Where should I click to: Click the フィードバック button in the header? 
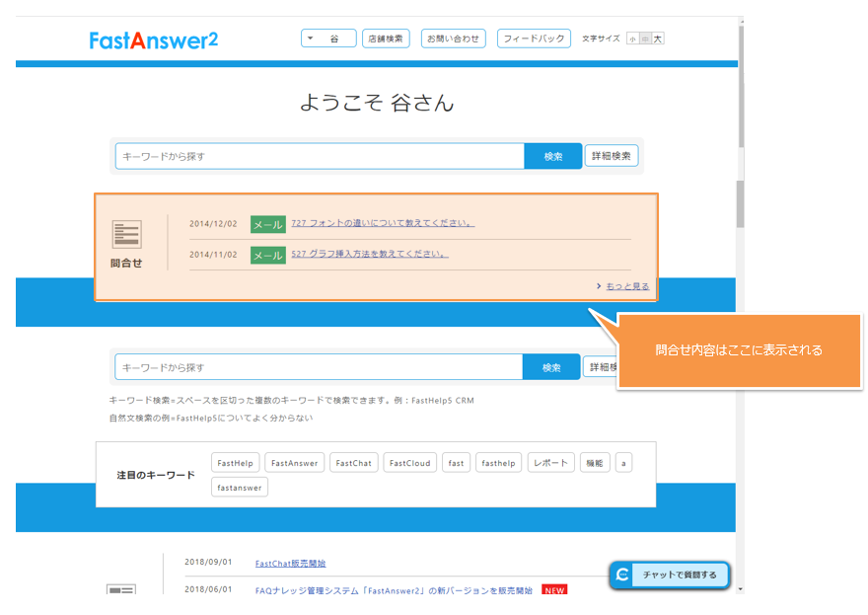coord(534,38)
